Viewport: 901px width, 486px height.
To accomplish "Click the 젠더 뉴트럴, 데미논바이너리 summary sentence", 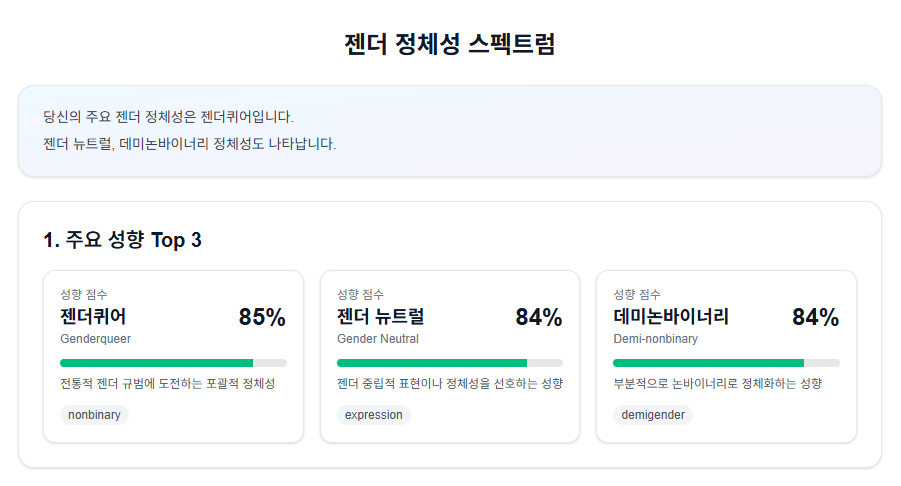I will (x=190, y=144).
